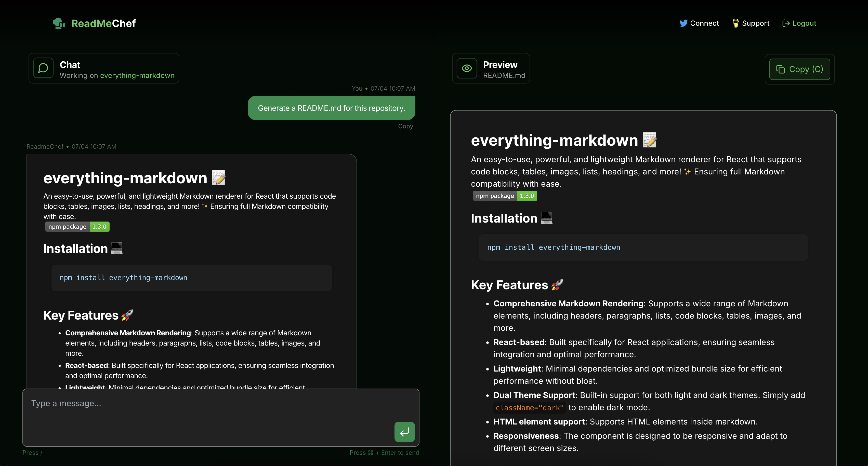Click the Copy (C) button label
Viewport: 868px width, 466px height.
806,69
